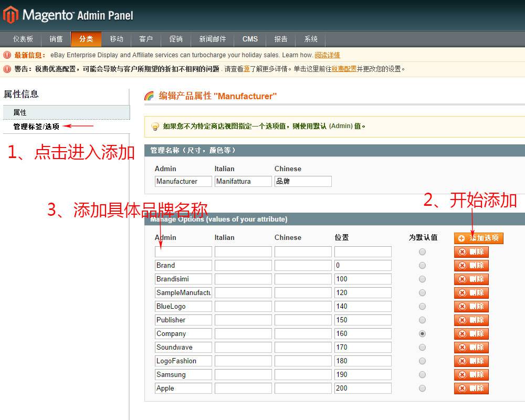The width and height of the screenshot is (525, 420).
Task: Remove the Publisher option row
Action: (471, 320)
